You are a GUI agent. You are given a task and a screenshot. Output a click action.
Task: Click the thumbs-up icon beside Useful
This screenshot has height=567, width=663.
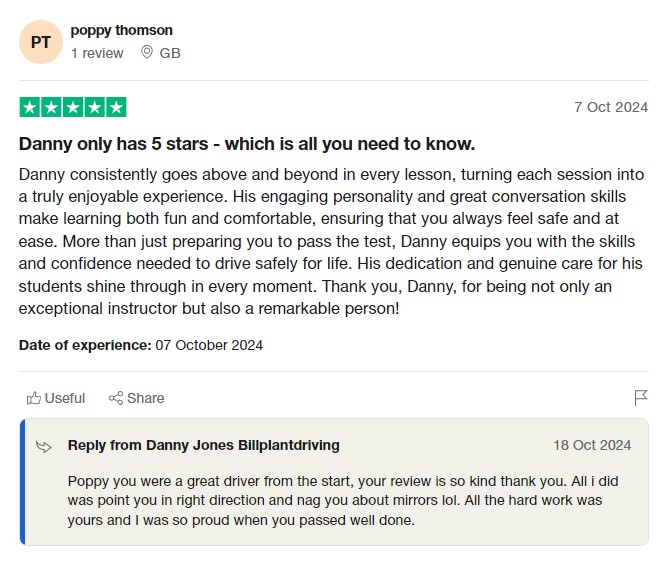(34, 398)
